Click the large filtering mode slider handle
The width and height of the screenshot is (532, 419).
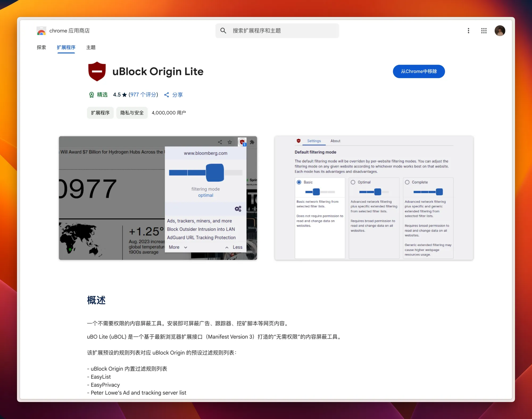coord(215,173)
